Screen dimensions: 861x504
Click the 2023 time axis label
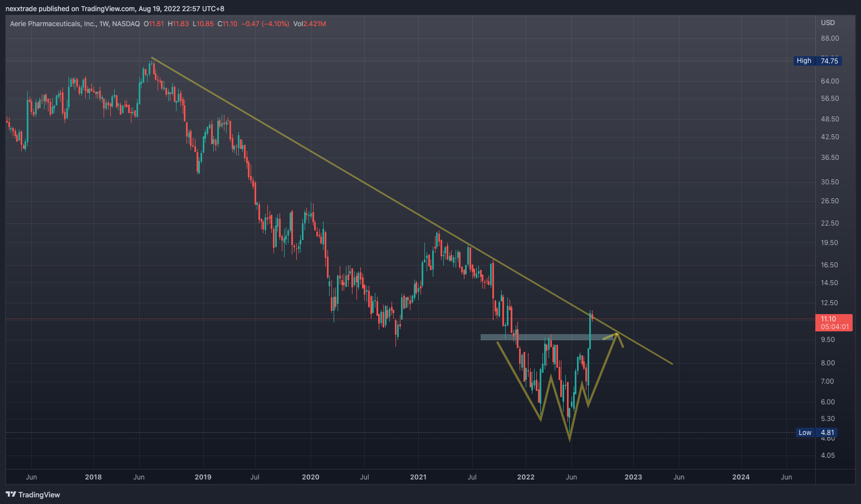[x=633, y=477]
